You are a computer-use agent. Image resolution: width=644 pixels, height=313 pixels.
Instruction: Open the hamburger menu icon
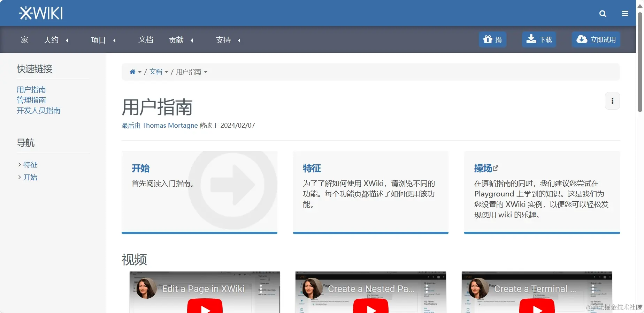(x=625, y=14)
